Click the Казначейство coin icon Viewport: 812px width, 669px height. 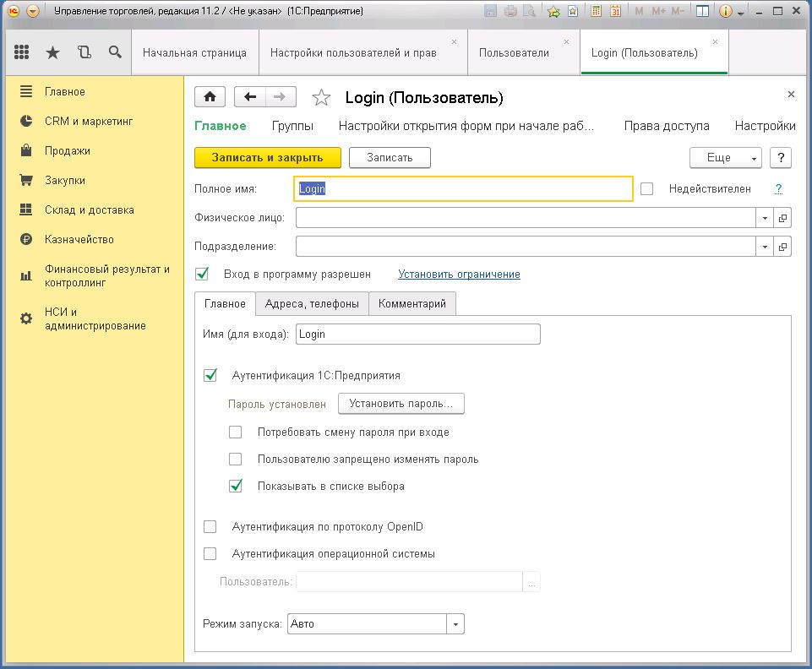click(x=26, y=239)
